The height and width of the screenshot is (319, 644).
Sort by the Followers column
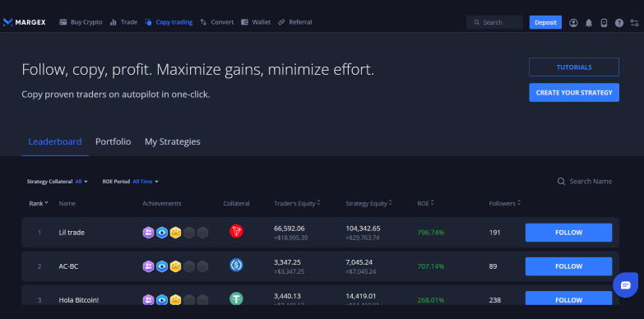(x=505, y=203)
